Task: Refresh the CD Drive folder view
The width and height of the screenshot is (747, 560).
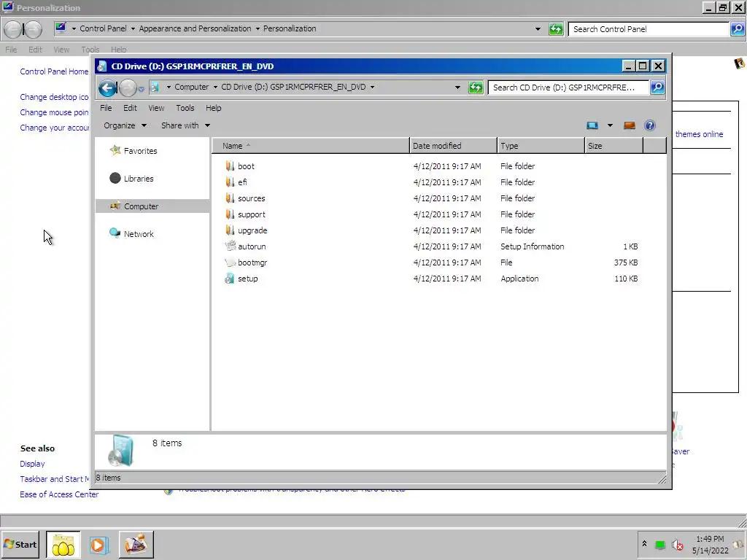Action: [476, 87]
